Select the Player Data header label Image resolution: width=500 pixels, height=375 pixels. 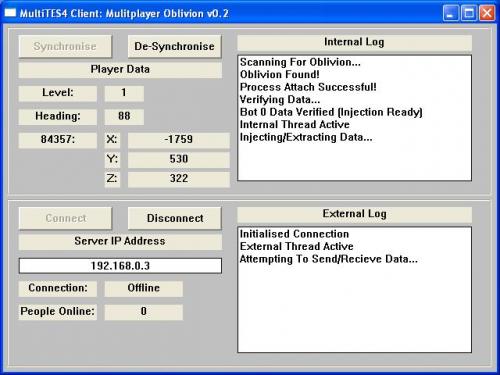[120, 69]
